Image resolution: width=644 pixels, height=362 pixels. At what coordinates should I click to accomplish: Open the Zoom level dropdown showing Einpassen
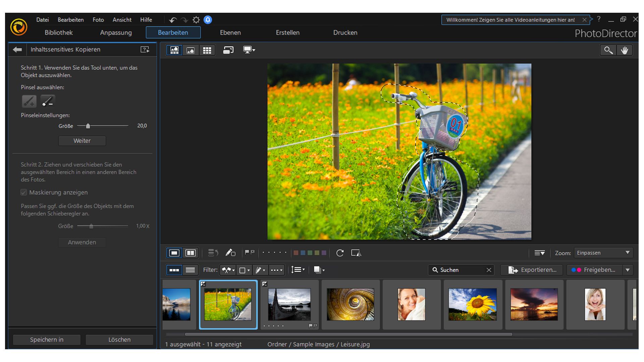(x=603, y=253)
